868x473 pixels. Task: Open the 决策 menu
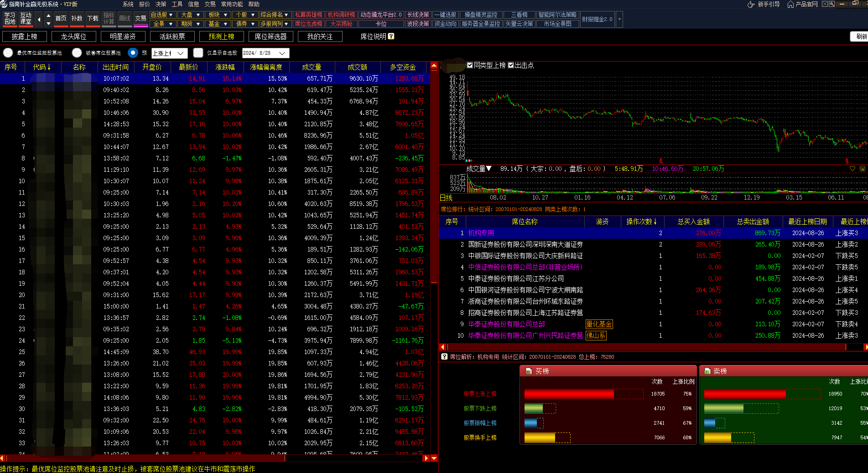(x=161, y=4)
